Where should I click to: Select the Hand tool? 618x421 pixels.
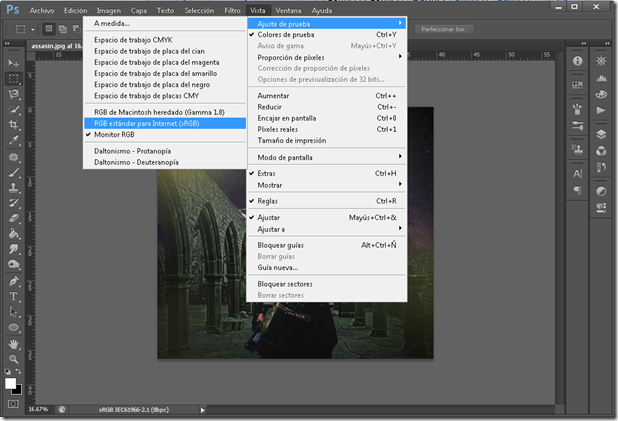pyautogui.click(x=14, y=344)
